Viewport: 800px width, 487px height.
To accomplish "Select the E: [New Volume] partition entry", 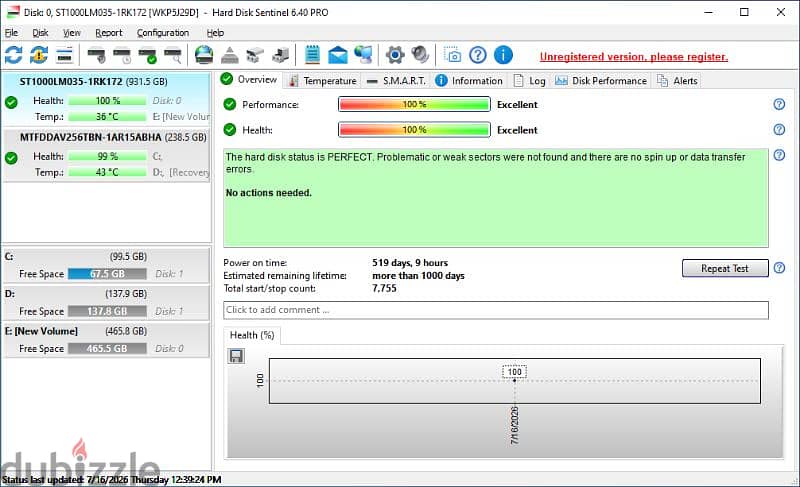I will tap(106, 340).
